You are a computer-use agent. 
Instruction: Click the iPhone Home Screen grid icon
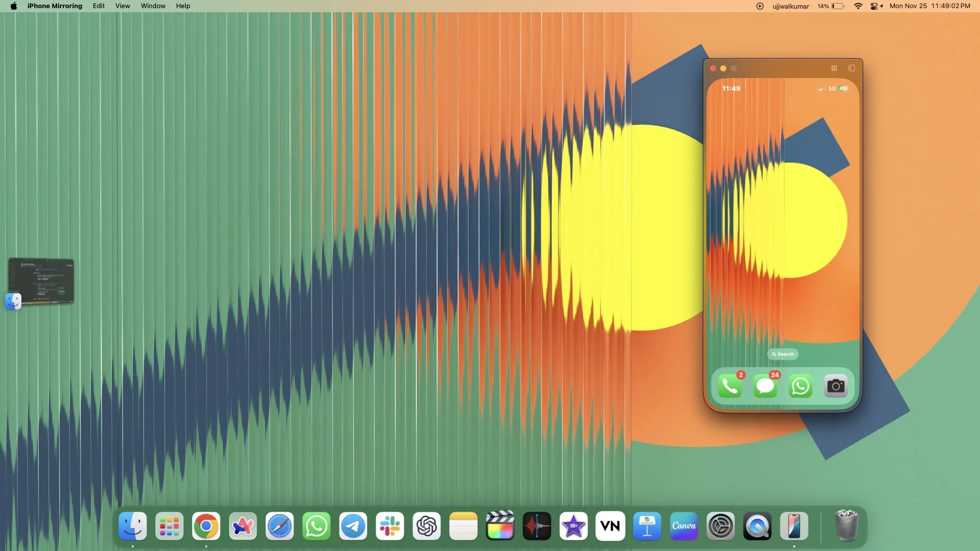click(834, 68)
